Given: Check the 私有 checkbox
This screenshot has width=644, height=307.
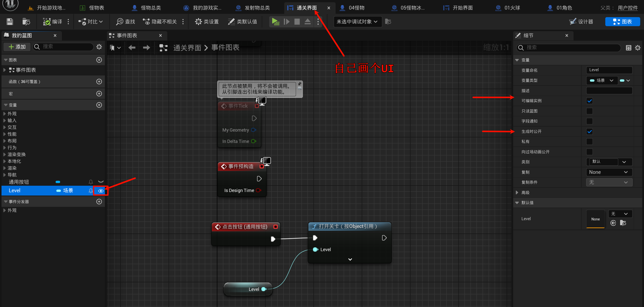Looking at the screenshot, I should coord(589,142).
